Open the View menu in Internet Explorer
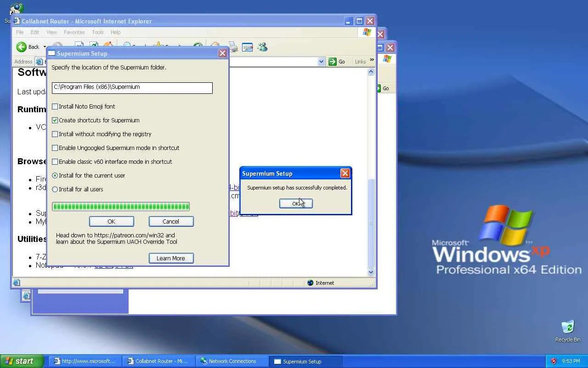The height and width of the screenshot is (368, 588). pyautogui.click(x=51, y=32)
